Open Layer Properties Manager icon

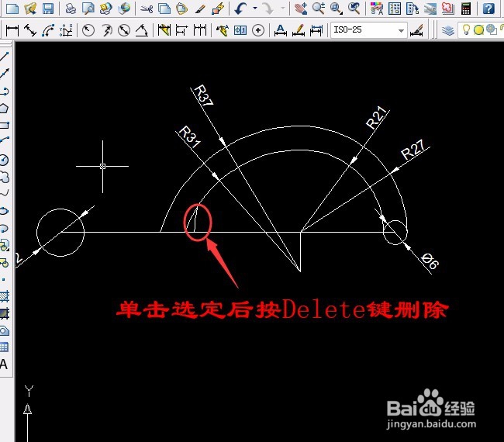click(x=447, y=30)
